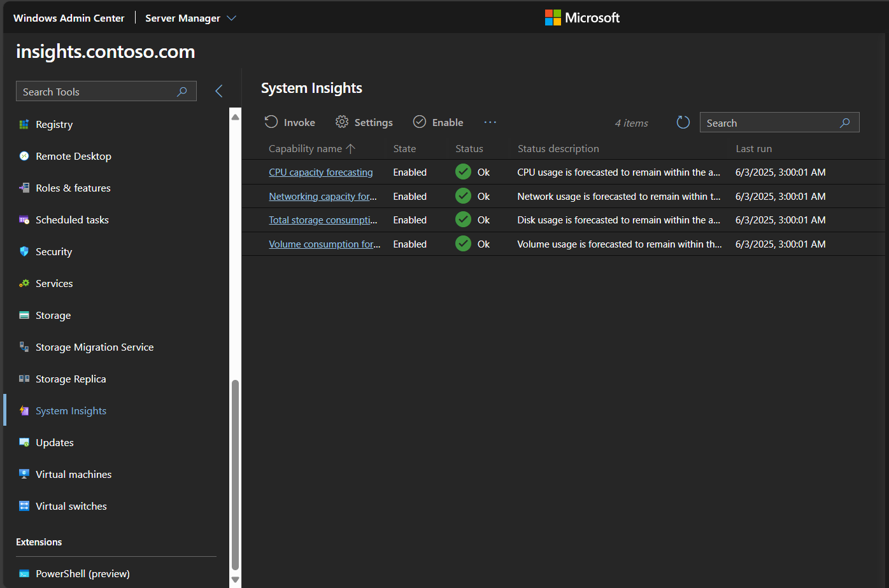Image resolution: width=889 pixels, height=588 pixels.
Task: Click the Virtual switches icon
Action: (x=24, y=507)
